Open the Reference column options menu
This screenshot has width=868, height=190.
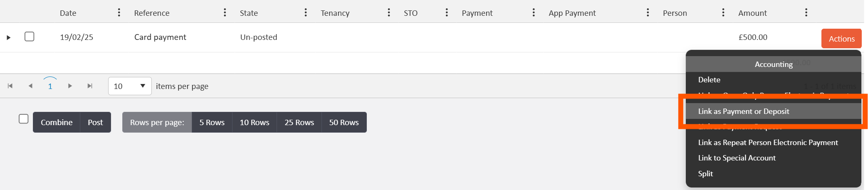(x=225, y=12)
